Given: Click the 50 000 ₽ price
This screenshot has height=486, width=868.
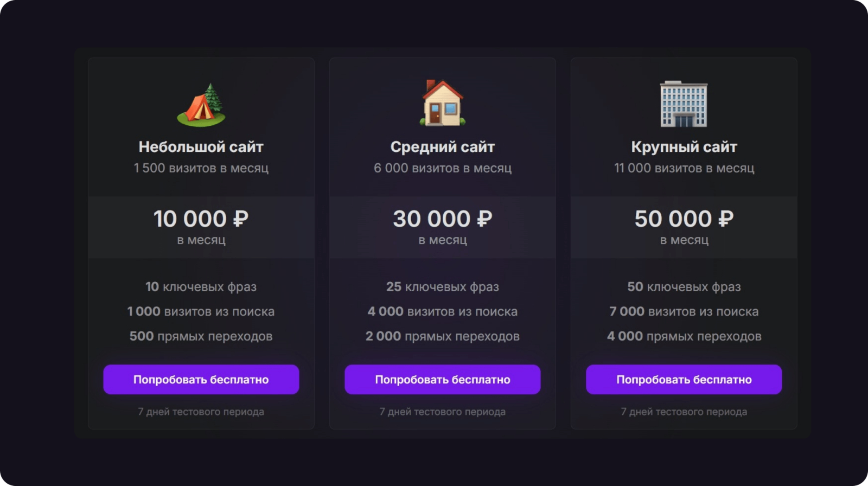Looking at the screenshot, I should click(x=684, y=219).
